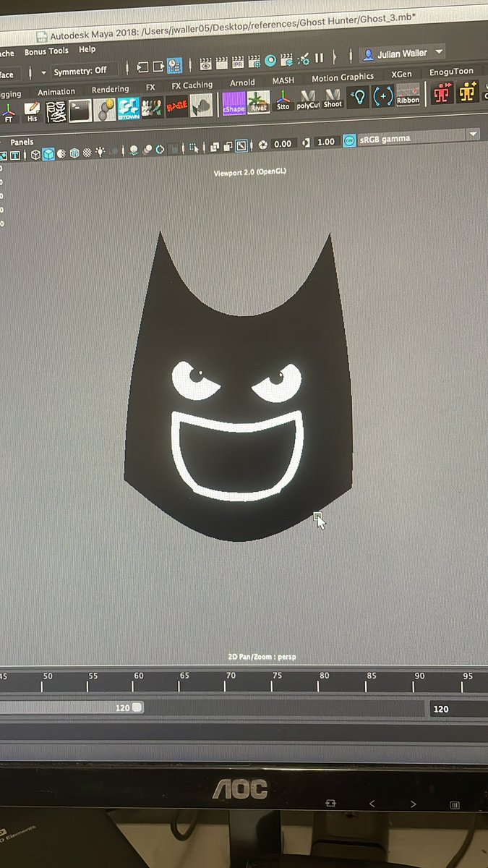This screenshot has width=488, height=868.
Task: Click the IPR render icon
Action: (237, 62)
